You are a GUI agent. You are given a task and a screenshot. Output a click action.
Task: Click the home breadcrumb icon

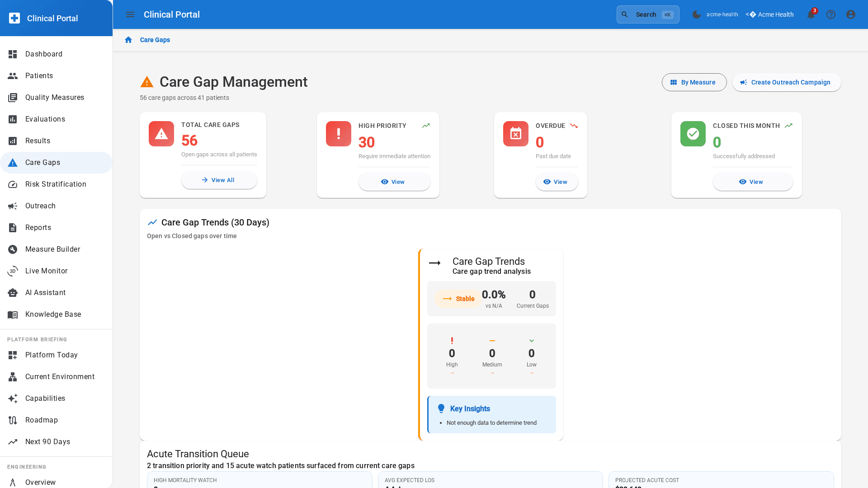(128, 40)
